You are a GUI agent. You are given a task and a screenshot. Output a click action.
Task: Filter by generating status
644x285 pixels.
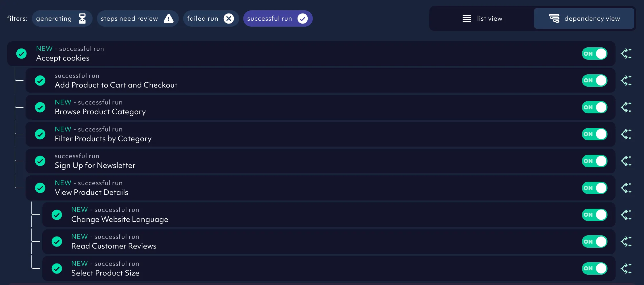62,19
